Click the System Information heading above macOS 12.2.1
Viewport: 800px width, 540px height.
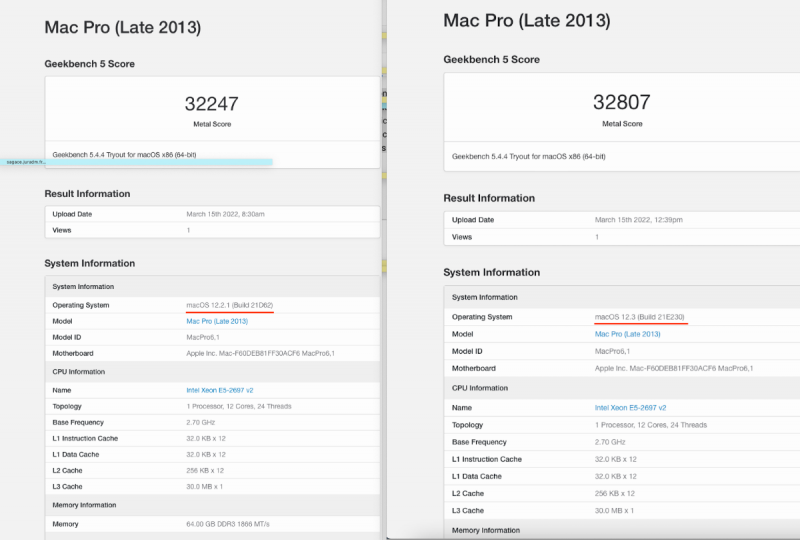point(89,263)
